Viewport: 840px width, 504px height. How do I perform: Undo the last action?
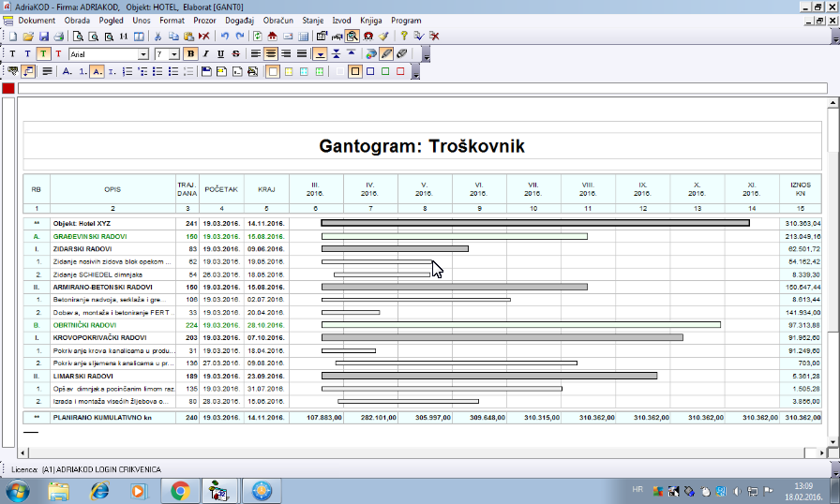point(225,37)
